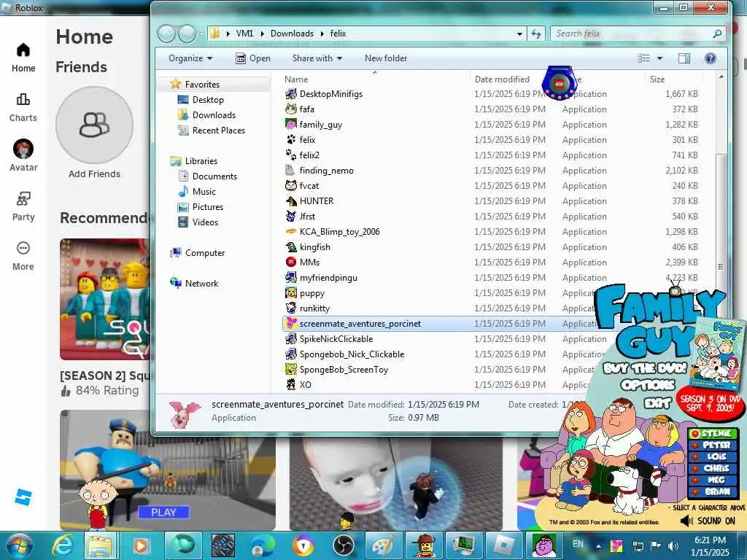Select the KCA_Blimp_toy_2006 file
Image resolution: width=747 pixels, height=560 pixels.
[x=339, y=231]
